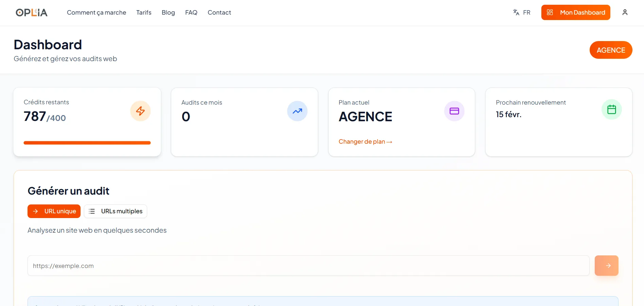Click the Plan actuel AGENCE text

365,117
